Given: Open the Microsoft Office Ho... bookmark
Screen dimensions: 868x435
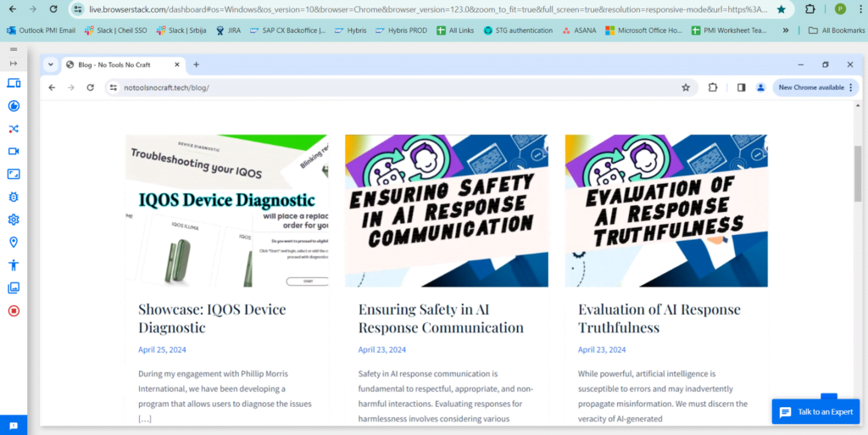Looking at the screenshot, I should (x=644, y=31).
